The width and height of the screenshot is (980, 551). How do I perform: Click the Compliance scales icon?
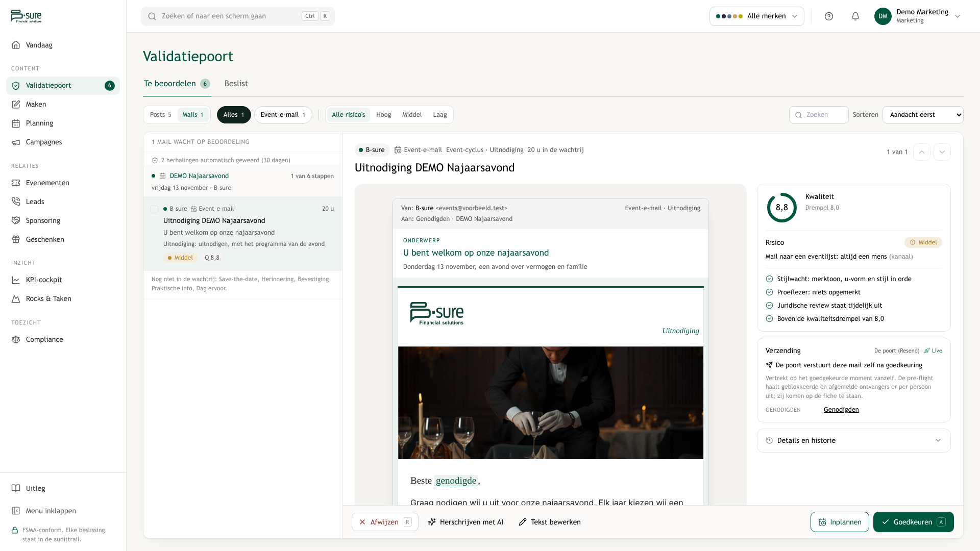click(16, 339)
